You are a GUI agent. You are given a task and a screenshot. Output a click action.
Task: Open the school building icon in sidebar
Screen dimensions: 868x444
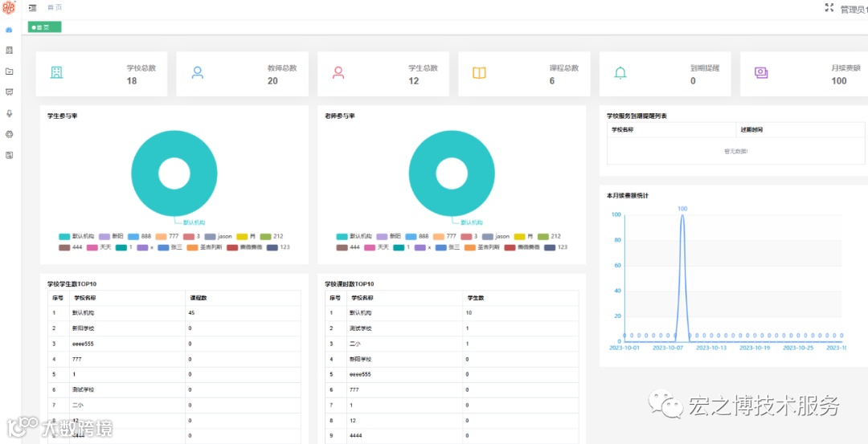[x=9, y=51]
